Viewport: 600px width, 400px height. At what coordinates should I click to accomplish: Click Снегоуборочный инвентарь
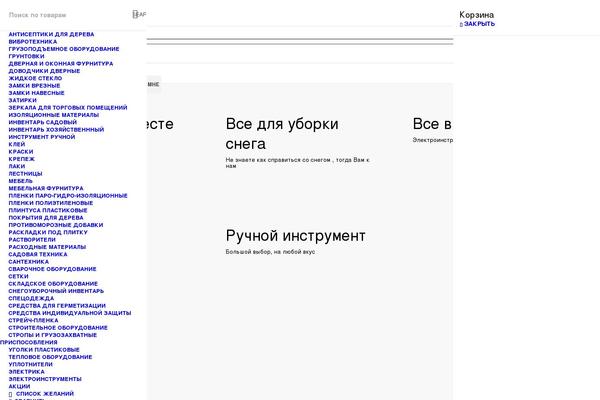[x=56, y=291]
